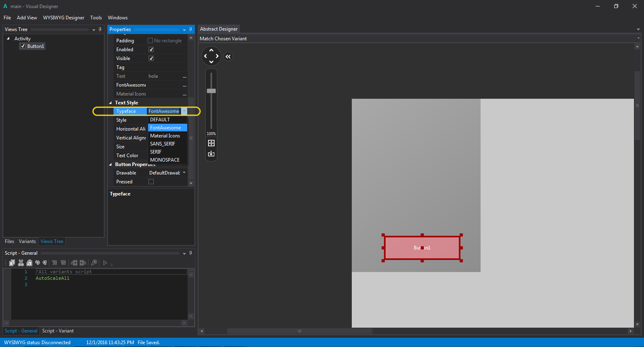The width and height of the screenshot is (644, 347).
Task: Open the Tools menu
Action: (96, 18)
